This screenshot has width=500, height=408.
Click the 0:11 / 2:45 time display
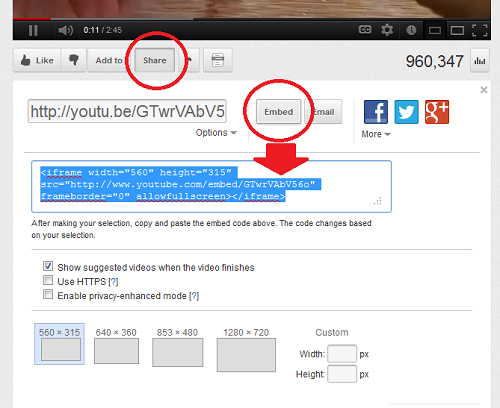tap(103, 30)
